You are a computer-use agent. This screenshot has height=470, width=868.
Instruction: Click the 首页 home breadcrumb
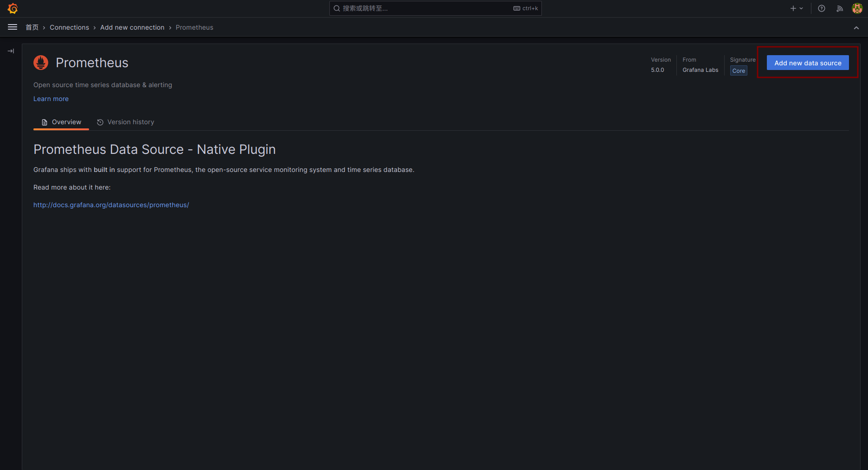click(32, 27)
